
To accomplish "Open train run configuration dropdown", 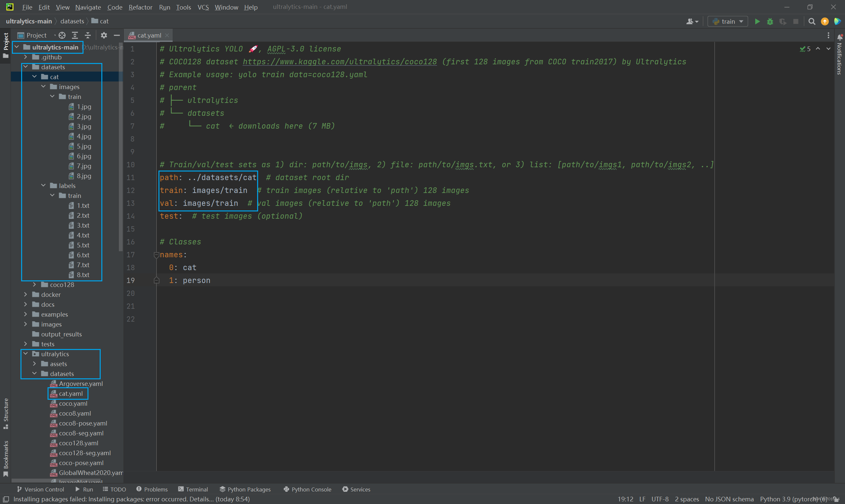I will click(x=727, y=21).
